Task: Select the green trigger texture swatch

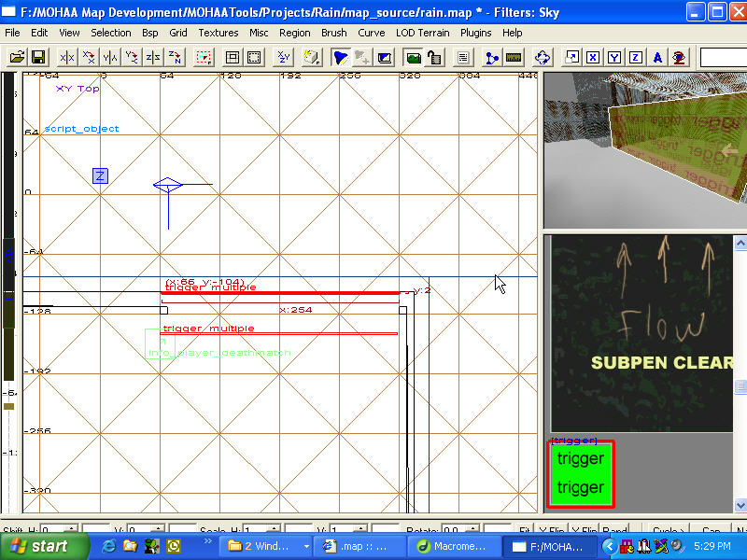Action: pyautogui.click(x=580, y=474)
